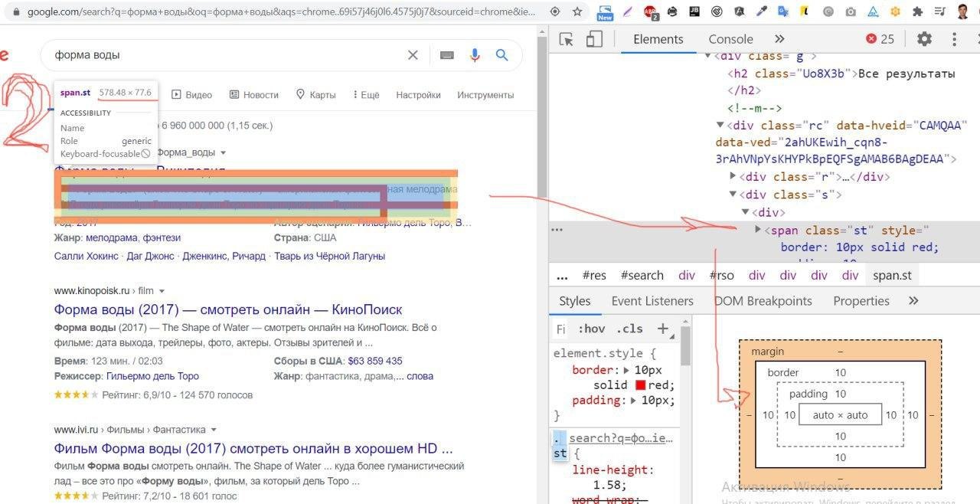980x504 pixels.
Task: Expand the border shorthand property triangle
Action: click(x=628, y=371)
